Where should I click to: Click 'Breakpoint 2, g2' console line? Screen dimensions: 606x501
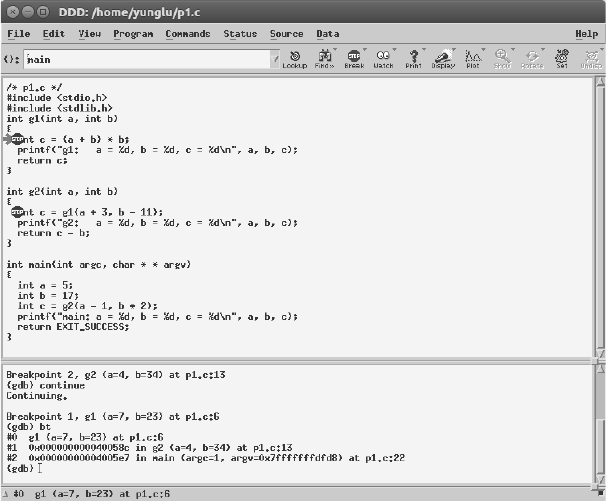pos(116,375)
